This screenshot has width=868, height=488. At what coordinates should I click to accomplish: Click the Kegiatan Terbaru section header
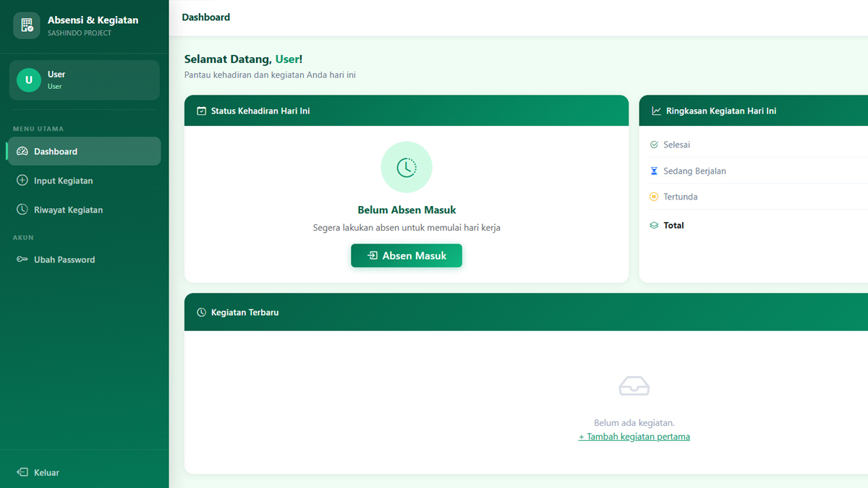[526, 312]
